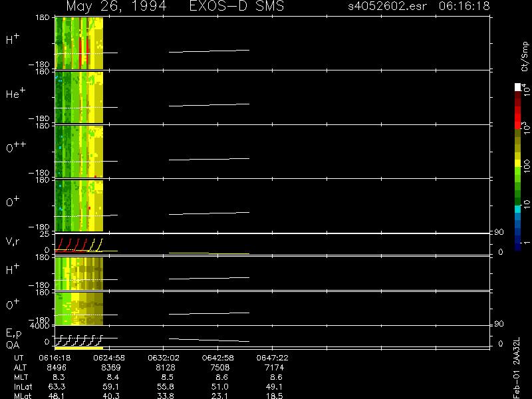Click the "V,r" panel label

(13, 241)
